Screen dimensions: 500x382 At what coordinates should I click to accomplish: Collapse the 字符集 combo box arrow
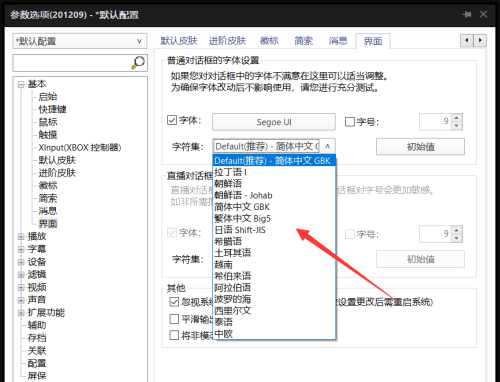[328, 146]
